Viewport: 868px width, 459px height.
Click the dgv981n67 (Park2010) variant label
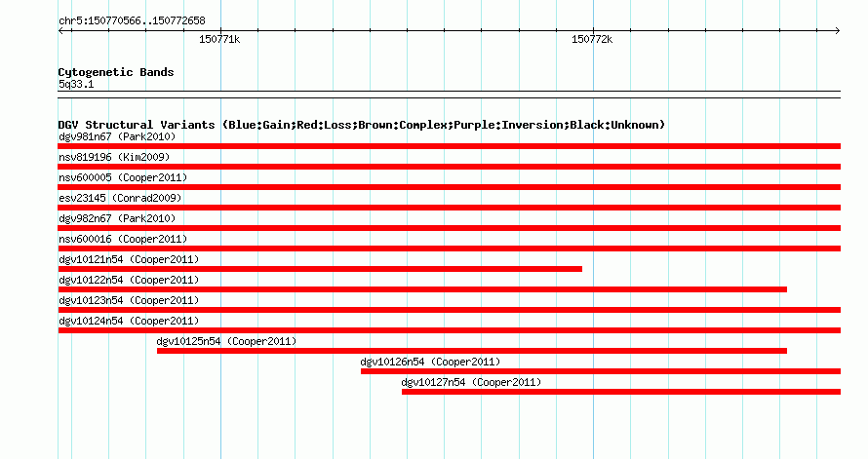[117, 136]
